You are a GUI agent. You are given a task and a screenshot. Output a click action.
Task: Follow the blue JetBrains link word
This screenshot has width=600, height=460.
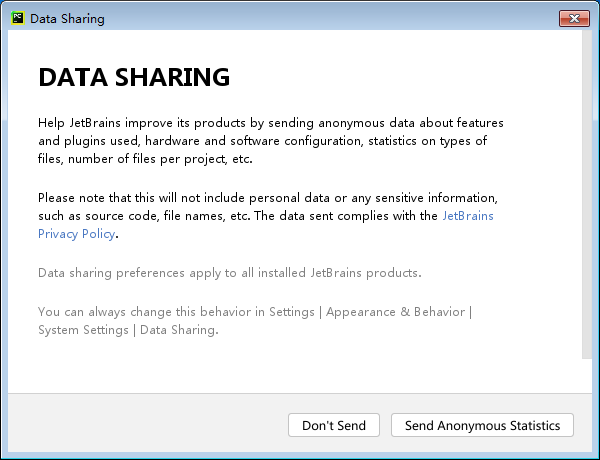pyautogui.click(x=468, y=216)
